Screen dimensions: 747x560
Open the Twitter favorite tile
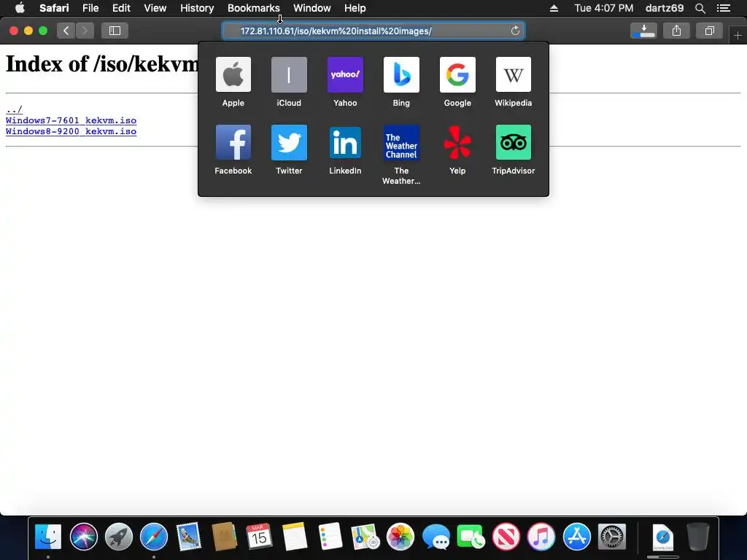click(x=289, y=142)
